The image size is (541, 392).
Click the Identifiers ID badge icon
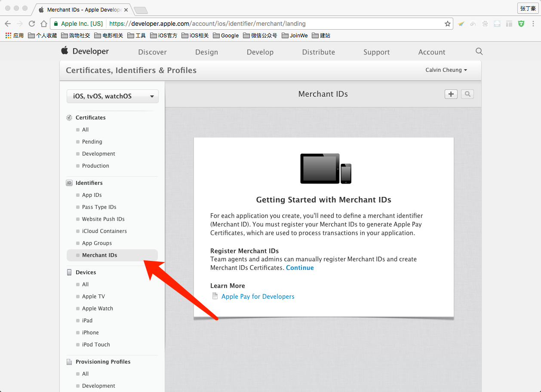[69, 183]
